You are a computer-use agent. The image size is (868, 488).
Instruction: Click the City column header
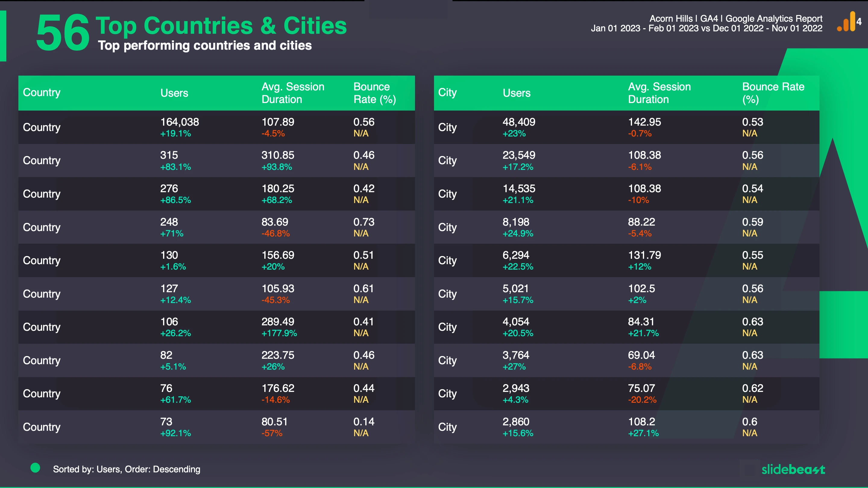[x=448, y=92]
